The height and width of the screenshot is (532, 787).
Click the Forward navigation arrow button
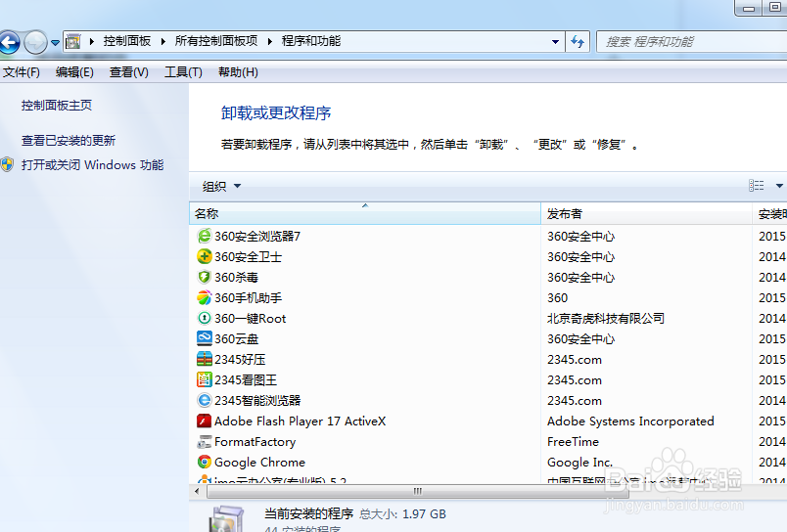pyautogui.click(x=35, y=42)
